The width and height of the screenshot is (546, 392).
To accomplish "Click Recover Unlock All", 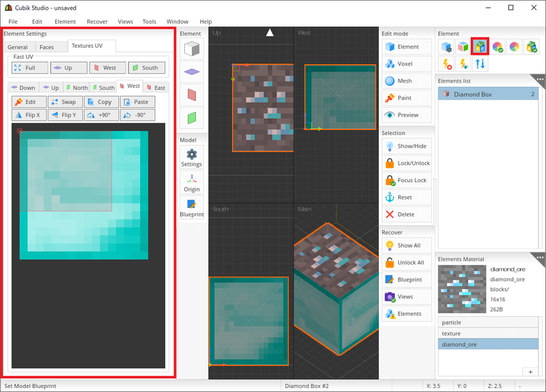I will coord(407,262).
